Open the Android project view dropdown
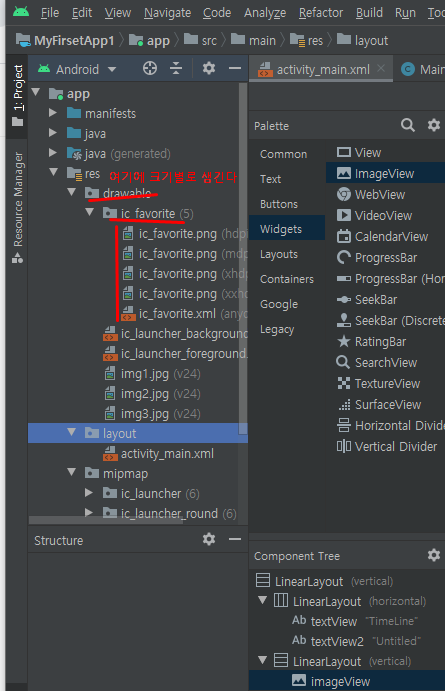Screen dimensions: 445x691 [77, 69]
